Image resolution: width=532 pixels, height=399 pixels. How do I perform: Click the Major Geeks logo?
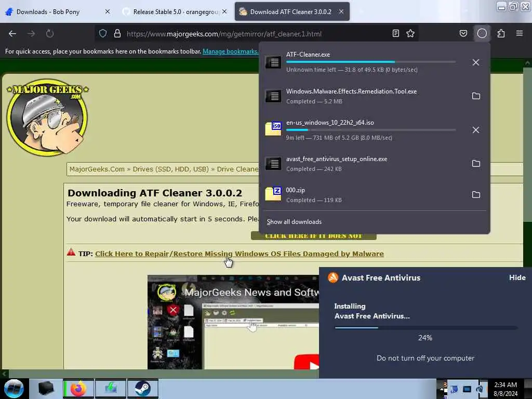pos(47,117)
